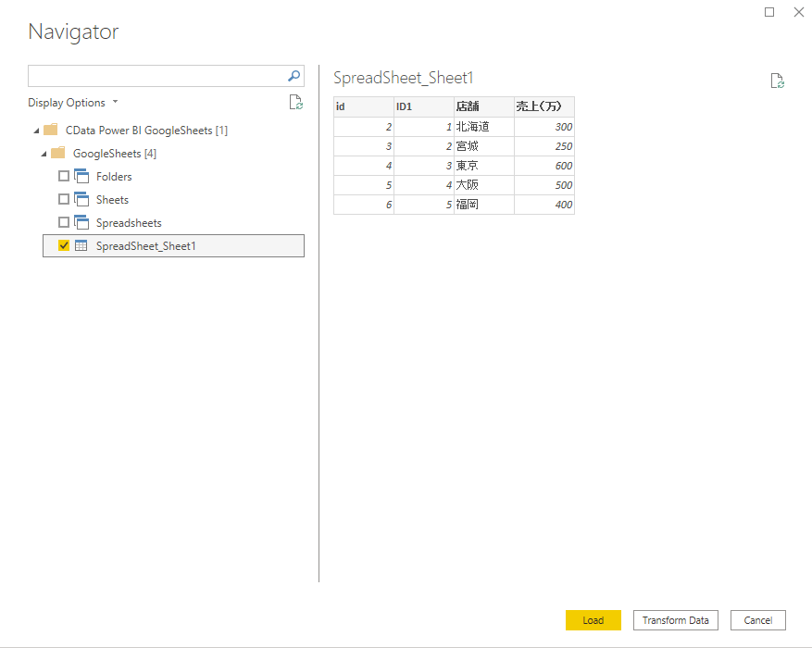Viewport: 812px width, 648px height.
Task: Refresh the navigator tree list icon
Action: pyautogui.click(x=295, y=102)
